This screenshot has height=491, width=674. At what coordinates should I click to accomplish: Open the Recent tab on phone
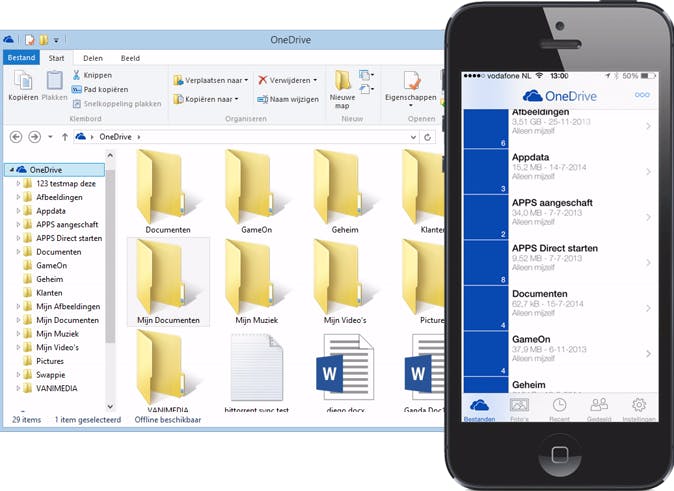pyautogui.click(x=559, y=409)
